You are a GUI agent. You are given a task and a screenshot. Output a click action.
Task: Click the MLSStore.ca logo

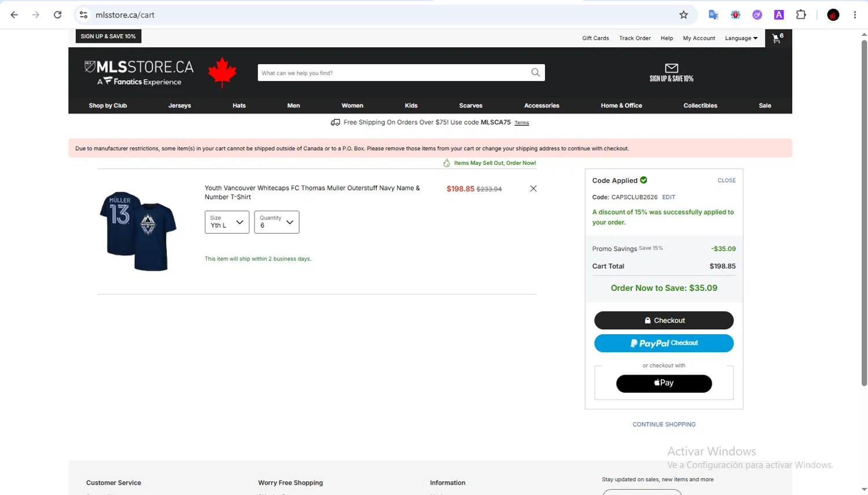(139, 73)
